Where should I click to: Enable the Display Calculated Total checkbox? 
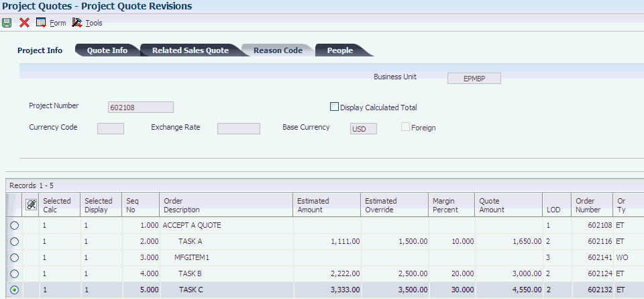[x=335, y=107]
